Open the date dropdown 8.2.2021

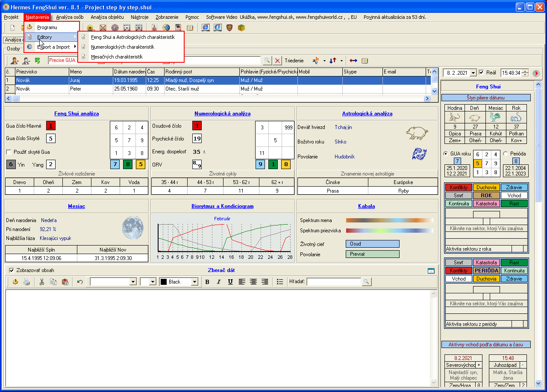tap(473, 73)
